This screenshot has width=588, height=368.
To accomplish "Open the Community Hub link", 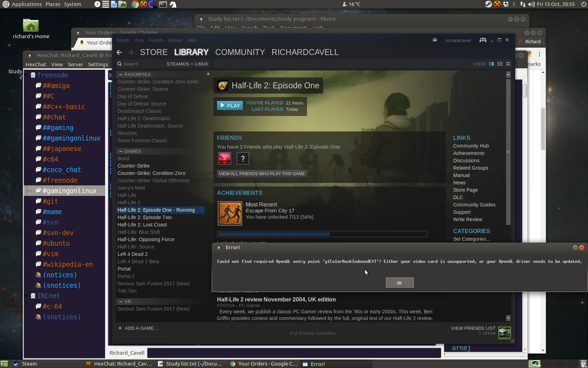I will click(x=471, y=146).
